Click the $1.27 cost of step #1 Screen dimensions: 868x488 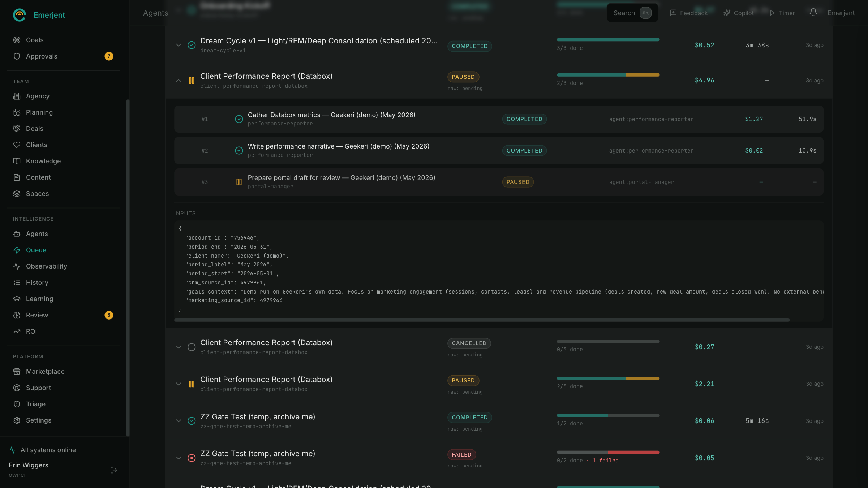pyautogui.click(x=754, y=119)
